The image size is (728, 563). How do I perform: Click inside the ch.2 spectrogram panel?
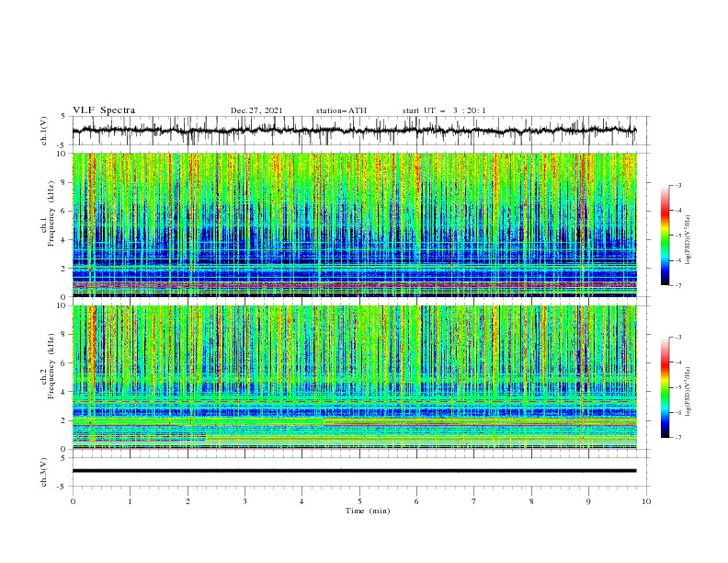355,377
